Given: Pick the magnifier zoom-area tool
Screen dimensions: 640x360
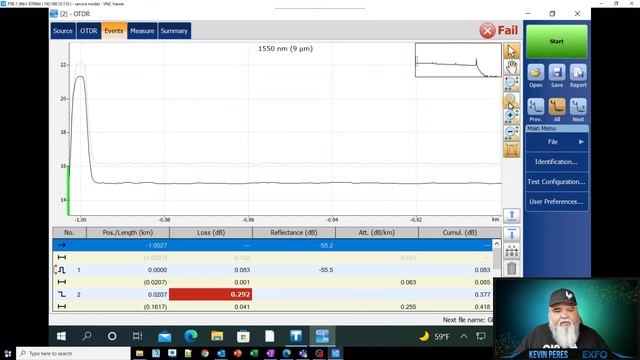Looking at the screenshot, I should click(x=511, y=84).
